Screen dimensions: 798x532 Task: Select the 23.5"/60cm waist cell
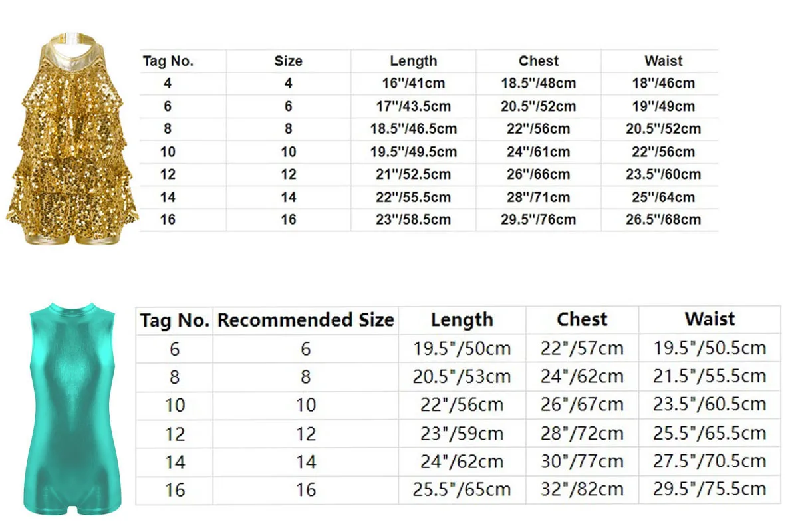point(663,174)
